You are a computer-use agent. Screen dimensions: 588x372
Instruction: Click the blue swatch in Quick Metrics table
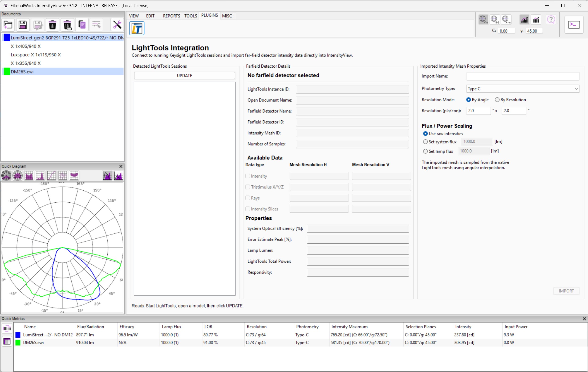click(18, 335)
